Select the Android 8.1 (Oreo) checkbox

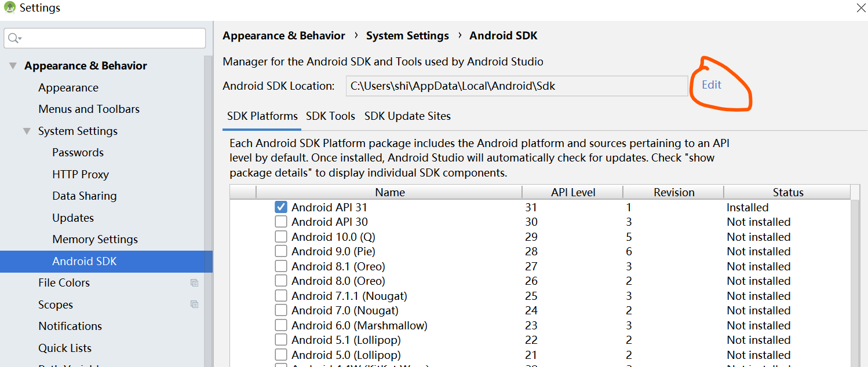281,266
